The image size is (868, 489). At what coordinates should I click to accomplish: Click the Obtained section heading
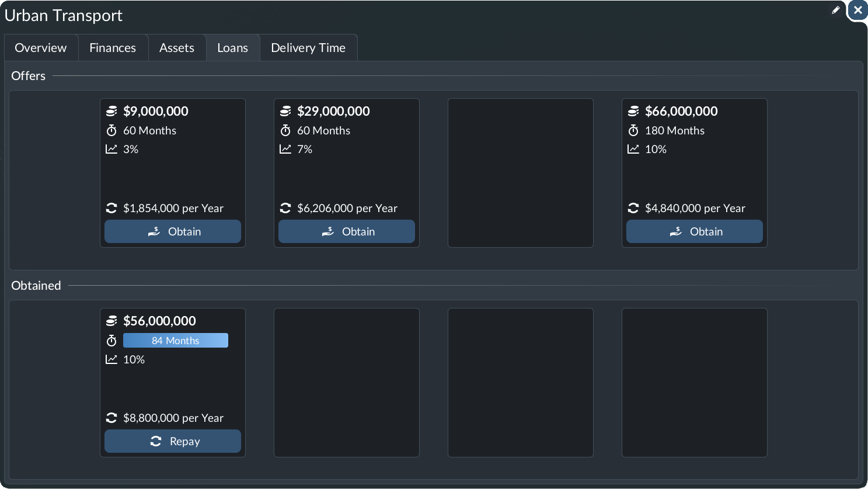click(36, 286)
